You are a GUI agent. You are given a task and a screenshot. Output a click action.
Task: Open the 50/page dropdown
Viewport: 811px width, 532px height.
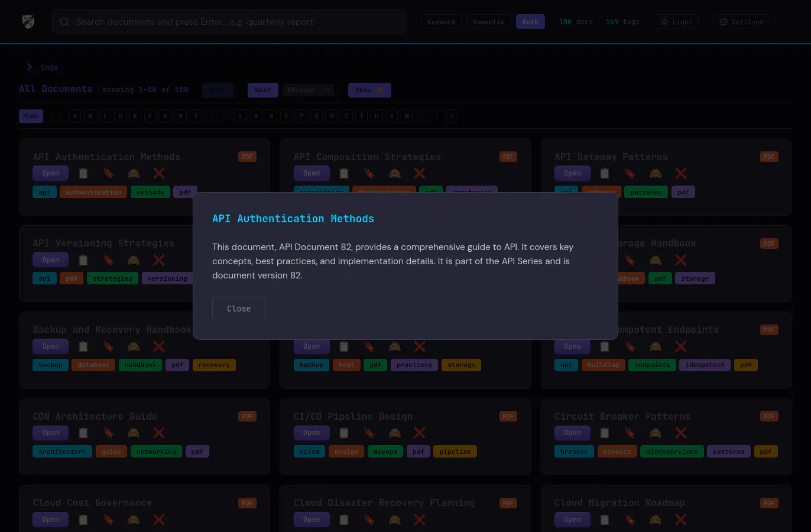[309, 90]
